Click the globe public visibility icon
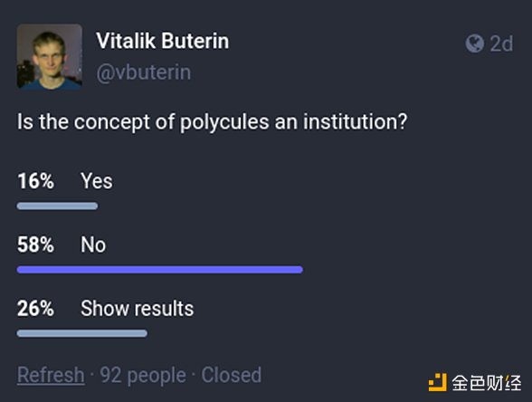Screen dimensions: 532x402 point(474,43)
